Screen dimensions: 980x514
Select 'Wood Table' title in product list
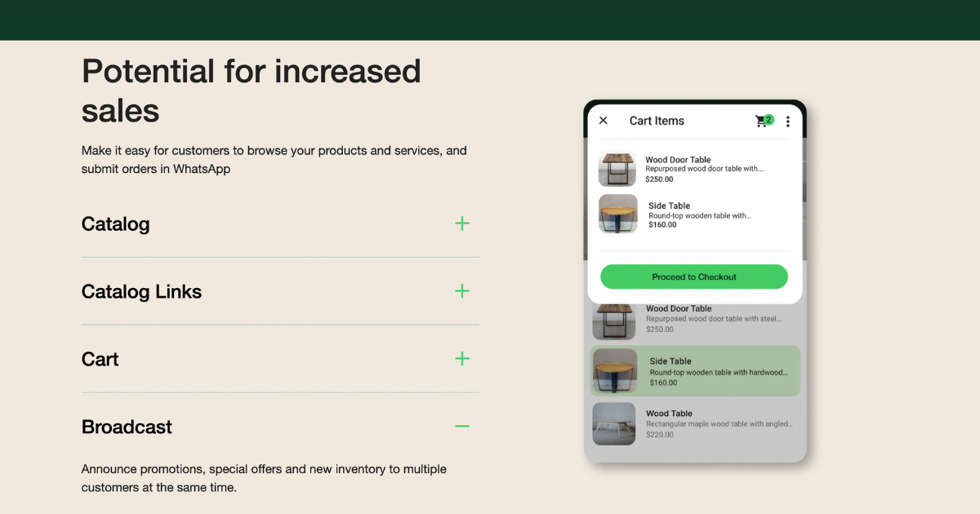(669, 414)
